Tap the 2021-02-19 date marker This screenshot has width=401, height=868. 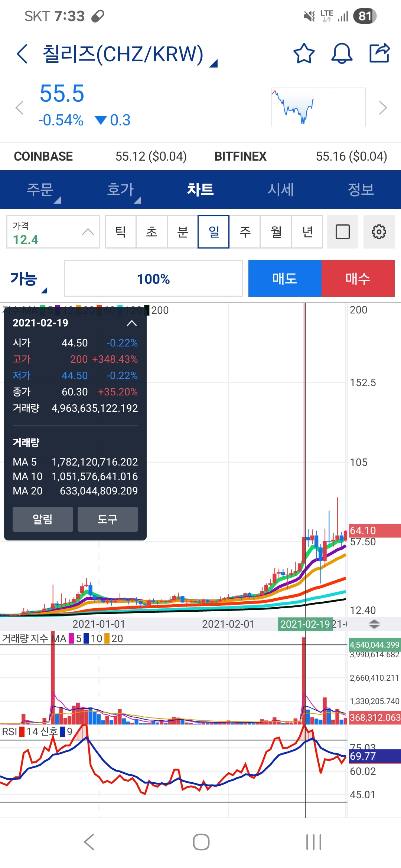tap(305, 624)
